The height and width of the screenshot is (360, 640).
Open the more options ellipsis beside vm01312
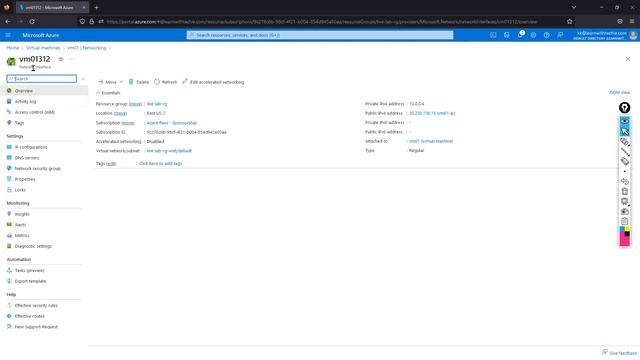(x=72, y=59)
